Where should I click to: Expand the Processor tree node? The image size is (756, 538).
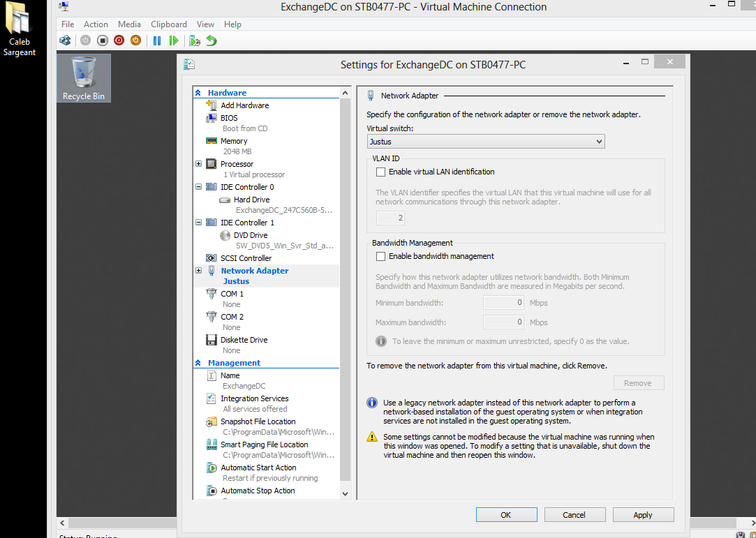[199, 164]
